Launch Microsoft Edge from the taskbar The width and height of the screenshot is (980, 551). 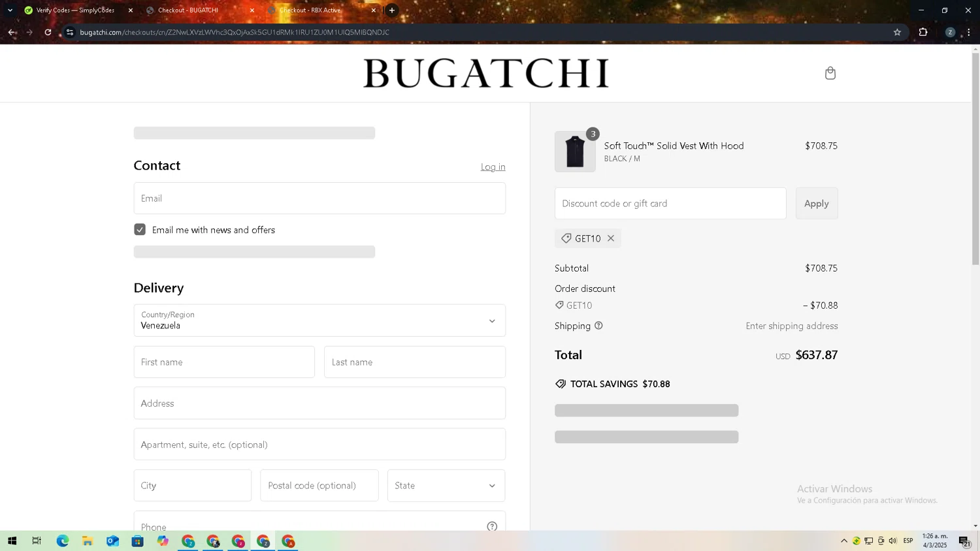[62, 541]
